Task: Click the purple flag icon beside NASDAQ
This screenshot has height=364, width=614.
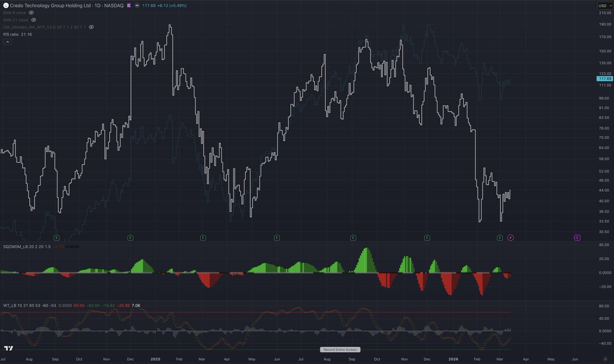Action: point(129,5)
